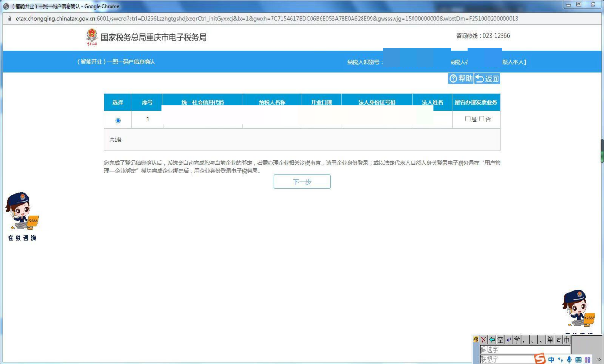This screenshot has height=364, width=604.
Task: Select the radio button for row 1
Action: 118,121
